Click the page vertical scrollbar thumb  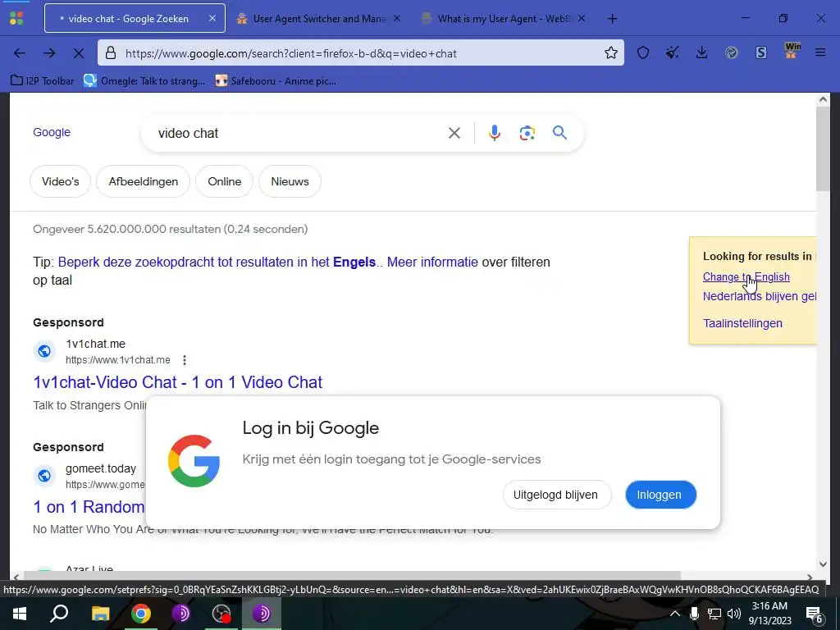click(823, 148)
